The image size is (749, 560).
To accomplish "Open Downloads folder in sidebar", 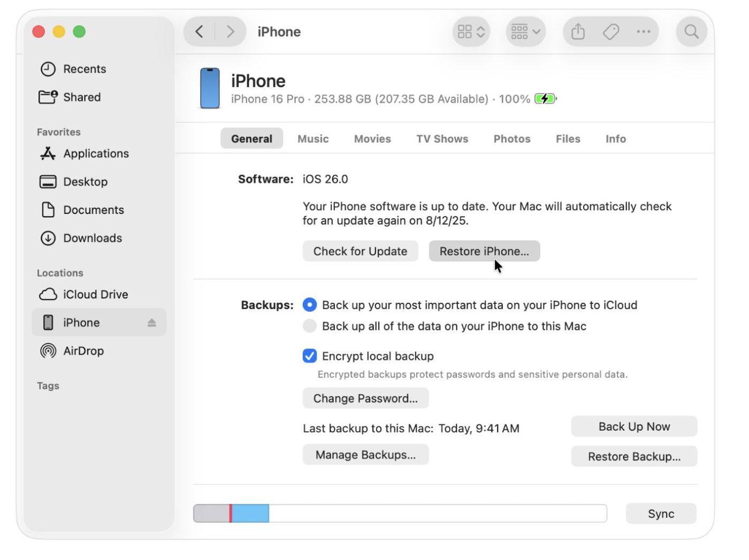I will pyautogui.click(x=92, y=239).
